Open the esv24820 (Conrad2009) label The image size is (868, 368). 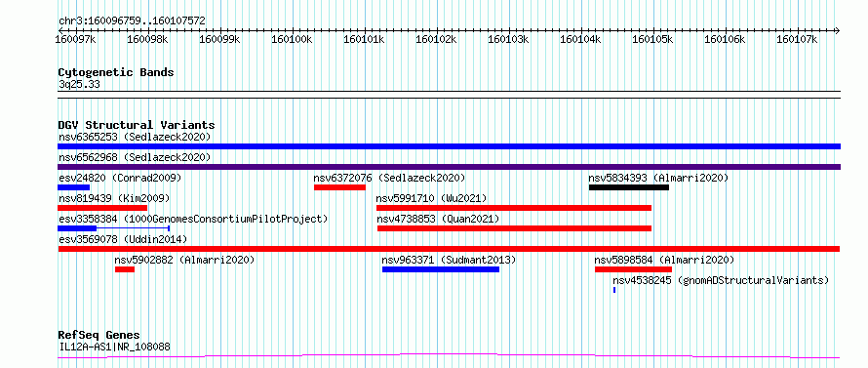[120, 178]
